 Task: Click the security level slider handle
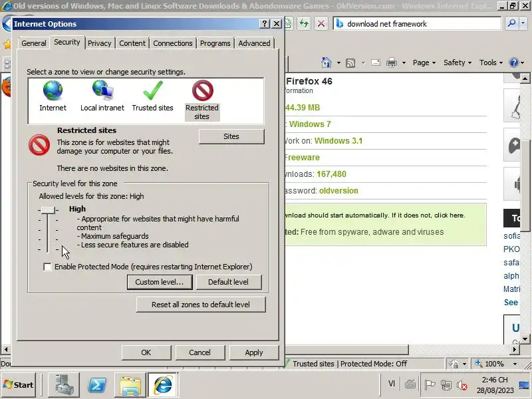(48, 210)
